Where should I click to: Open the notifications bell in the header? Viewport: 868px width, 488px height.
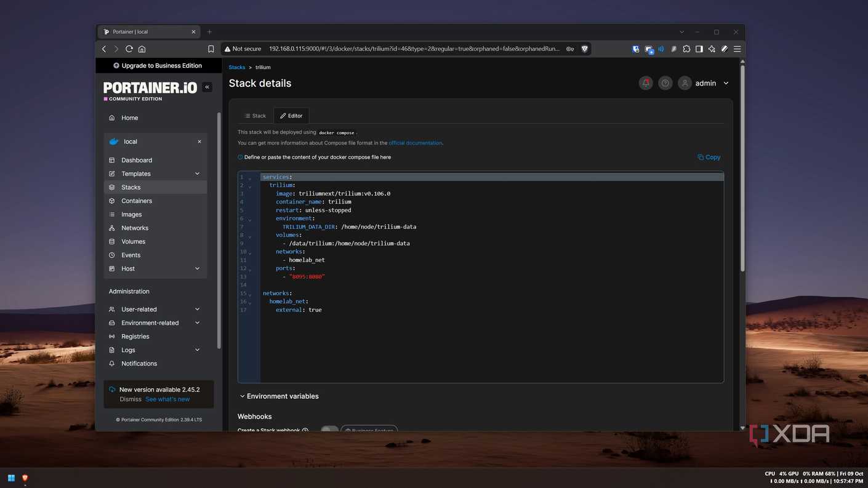(x=646, y=83)
